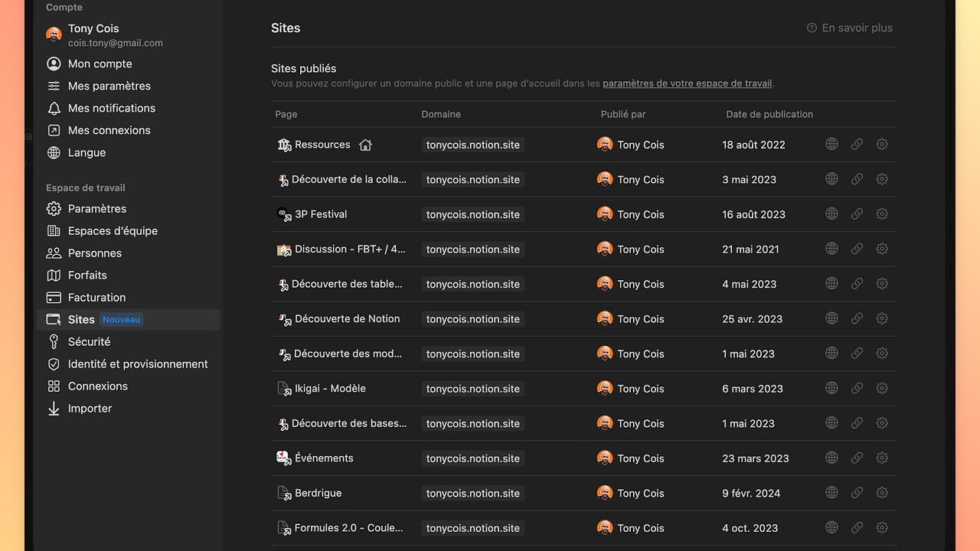The width and height of the screenshot is (980, 551).
Task: Open Découverte de Notion page
Action: pos(347,318)
